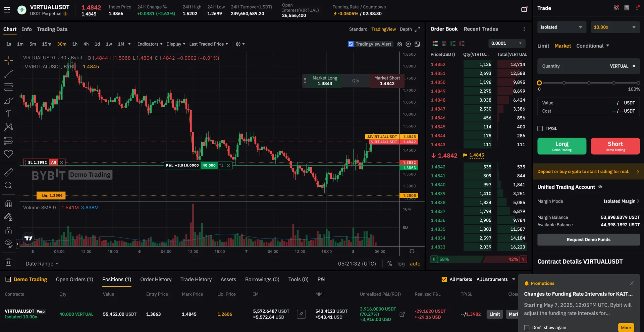Open the chart patterns tool
The height and width of the screenshot is (332, 644).
pyautogui.click(x=9, y=127)
